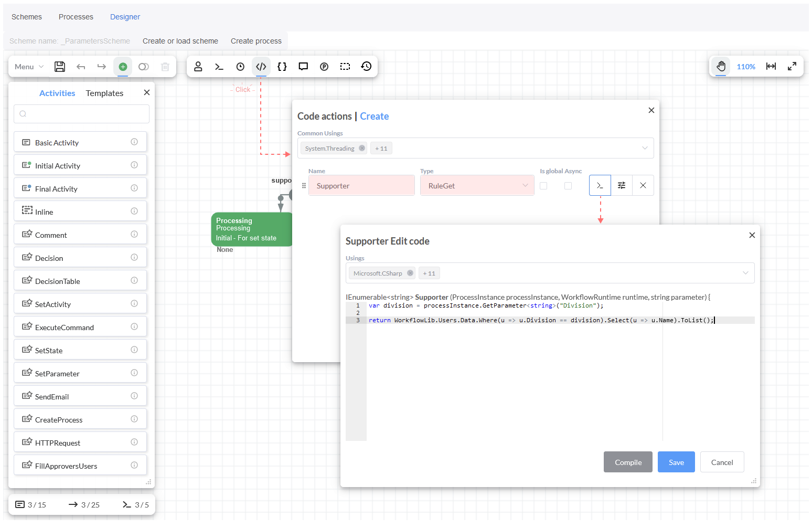Select the Final Activity item

pyautogui.click(x=80, y=188)
